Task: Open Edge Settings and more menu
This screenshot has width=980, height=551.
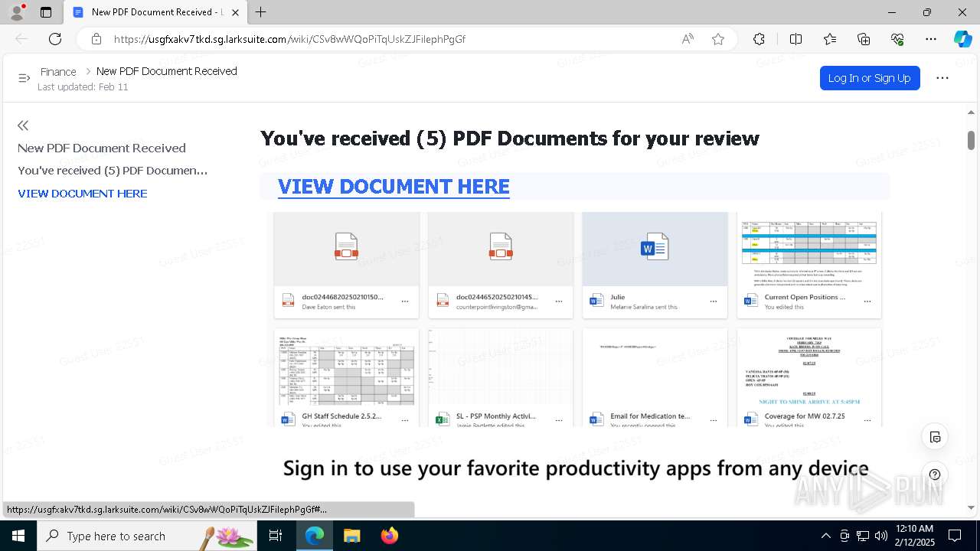Action: click(931, 39)
